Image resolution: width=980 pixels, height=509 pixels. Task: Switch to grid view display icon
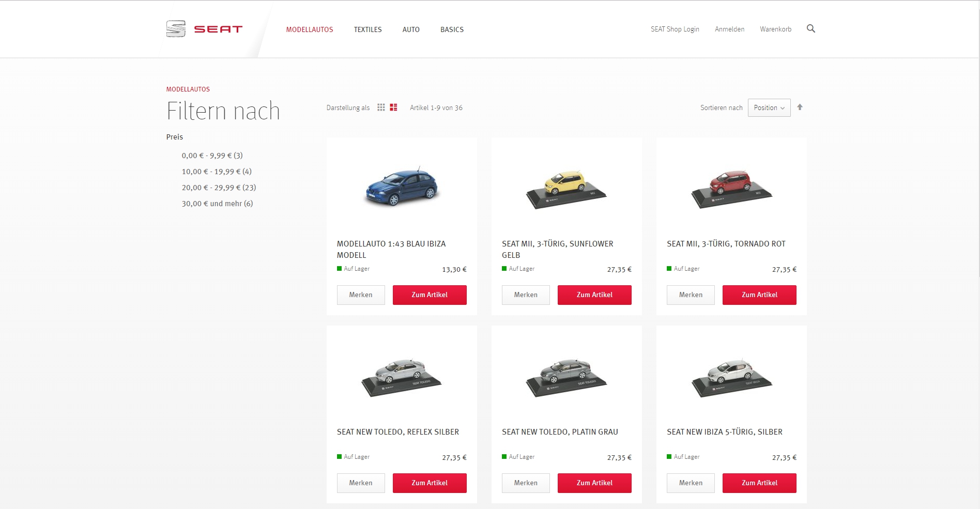(381, 107)
